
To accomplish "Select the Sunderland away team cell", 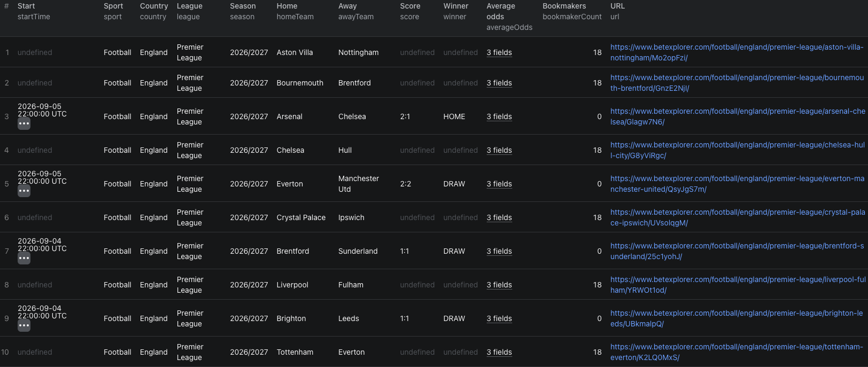I will click(358, 251).
